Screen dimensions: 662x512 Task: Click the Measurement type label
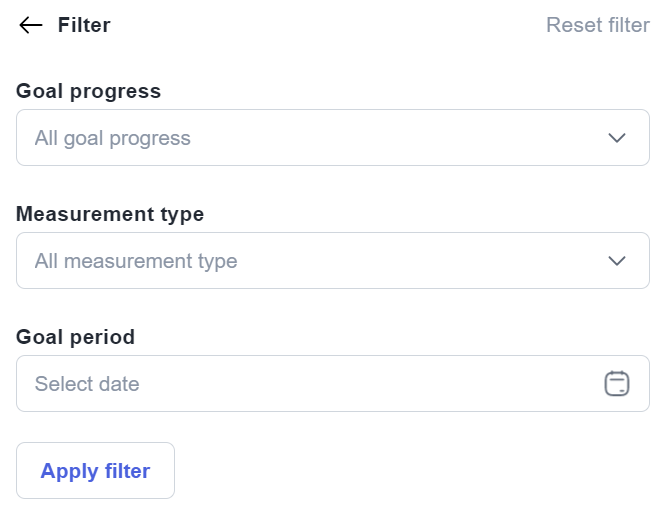click(x=110, y=214)
